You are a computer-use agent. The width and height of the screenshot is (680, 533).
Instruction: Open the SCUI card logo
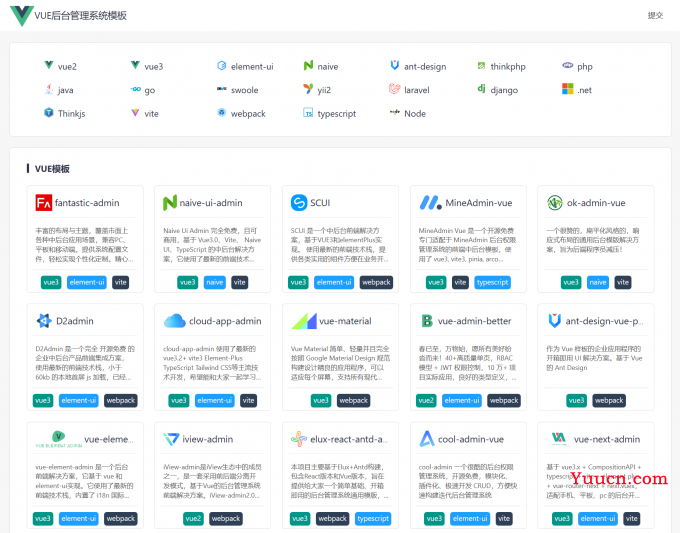(299, 203)
